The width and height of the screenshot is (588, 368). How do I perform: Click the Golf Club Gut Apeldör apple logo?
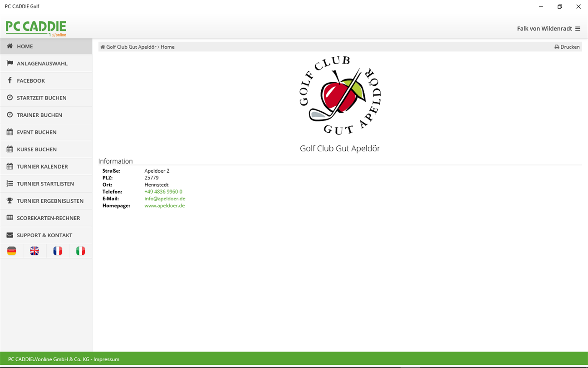340,95
